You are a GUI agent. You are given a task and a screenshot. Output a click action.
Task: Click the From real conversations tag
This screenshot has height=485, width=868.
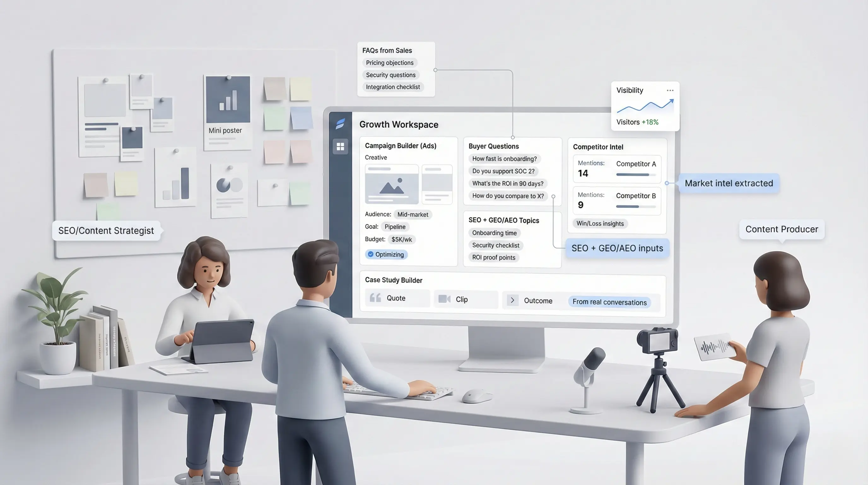point(609,302)
